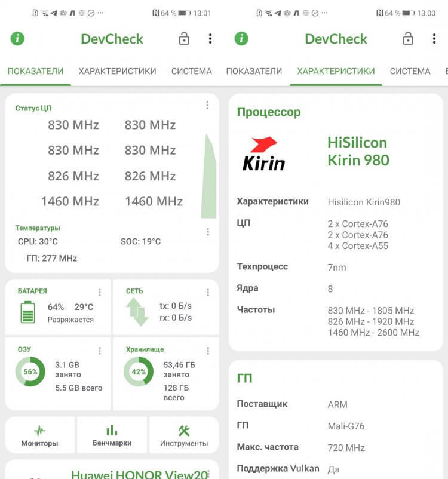Open the Инструменты button
The image size is (448, 479).
point(184,435)
